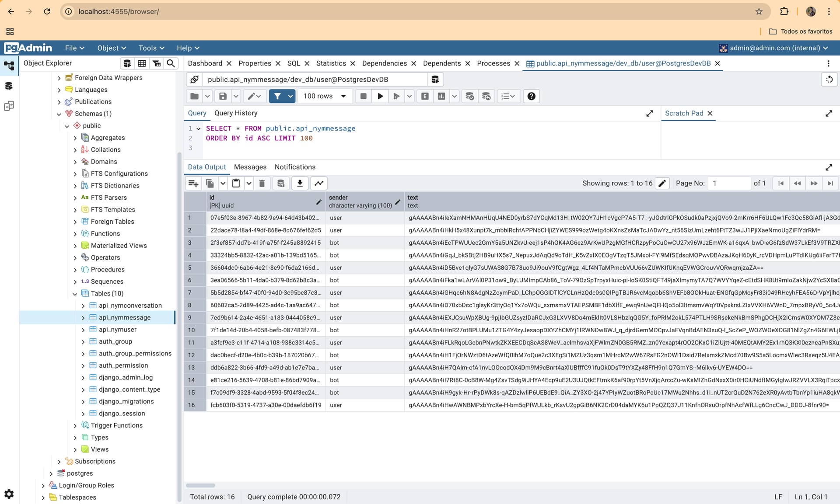Screen dimensions: 840x504
Task: Collapse the Tables (10) tree node
Action: [75, 294]
